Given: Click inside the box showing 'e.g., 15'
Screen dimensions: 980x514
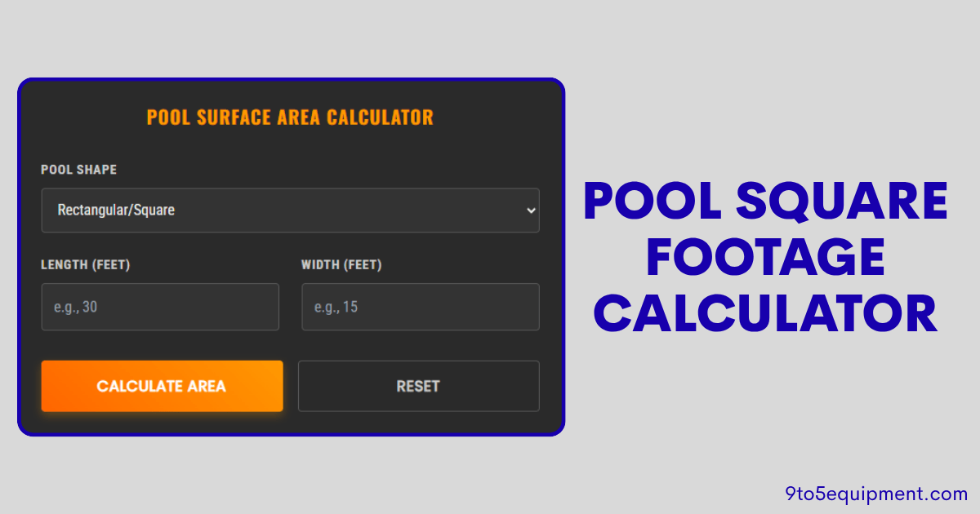Looking at the screenshot, I should pyautogui.click(x=420, y=307).
